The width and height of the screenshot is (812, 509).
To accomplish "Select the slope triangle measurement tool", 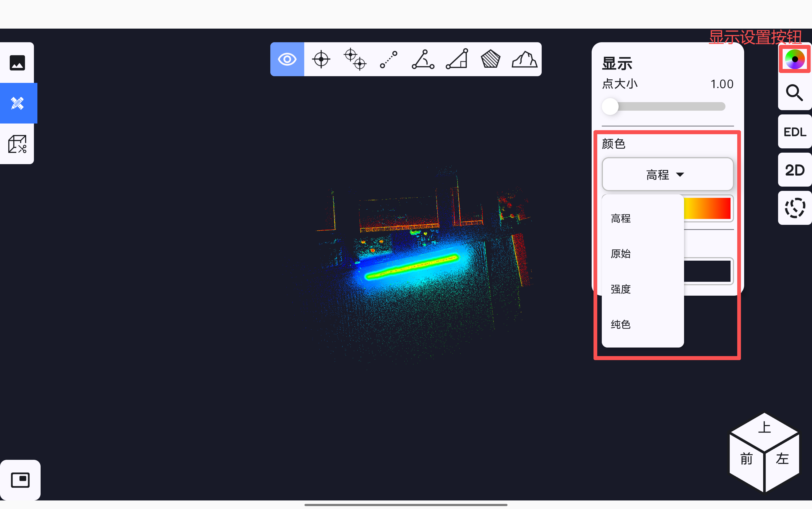I will 457,59.
